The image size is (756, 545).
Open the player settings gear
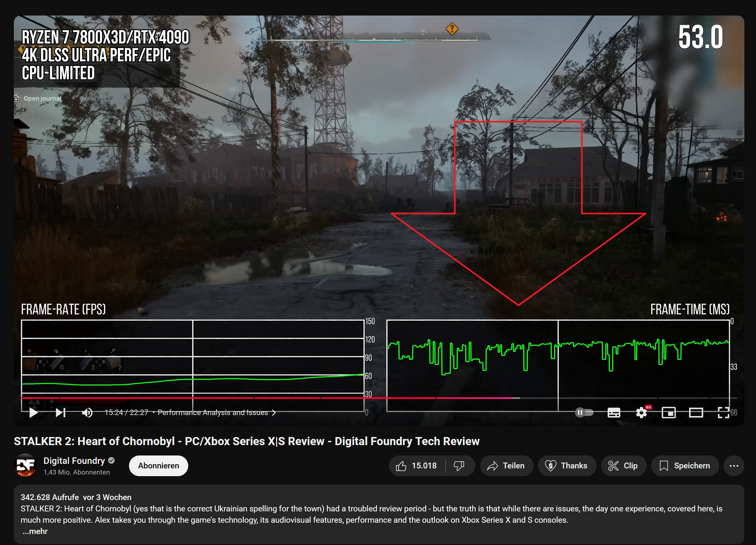(x=641, y=412)
